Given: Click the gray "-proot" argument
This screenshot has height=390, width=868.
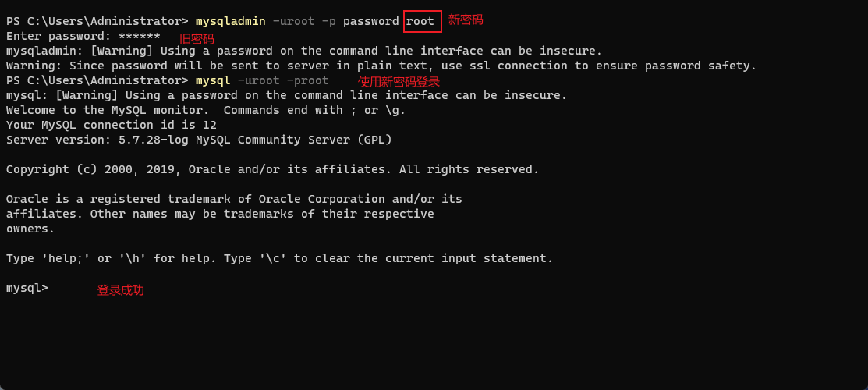Looking at the screenshot, I should tap(307, 81).
